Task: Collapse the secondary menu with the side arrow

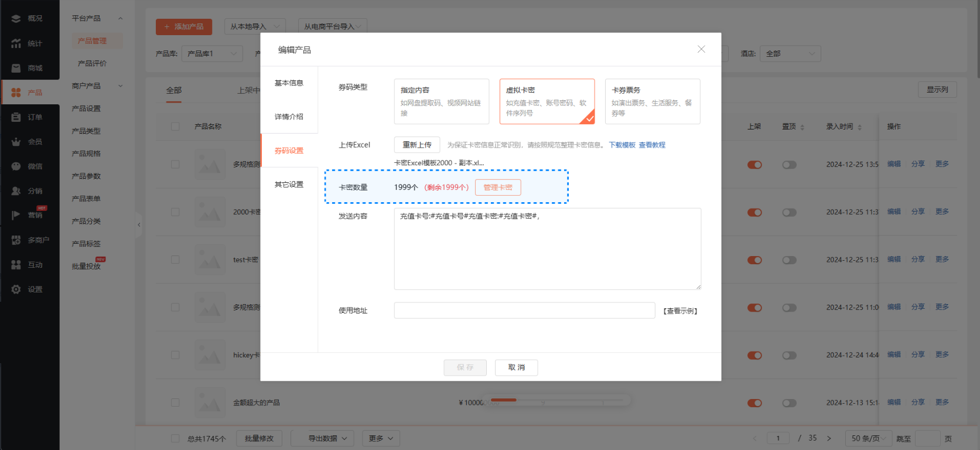Action: click(x=139, y=224)
